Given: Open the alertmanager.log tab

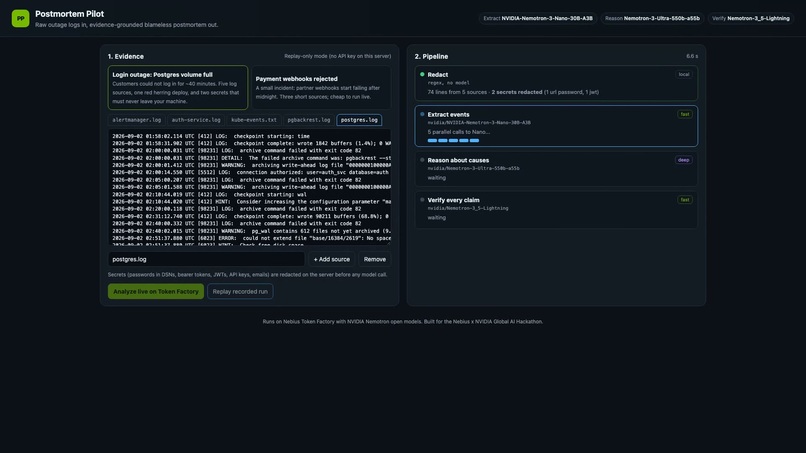Looking at the screenshot, I should coord(137,120).
